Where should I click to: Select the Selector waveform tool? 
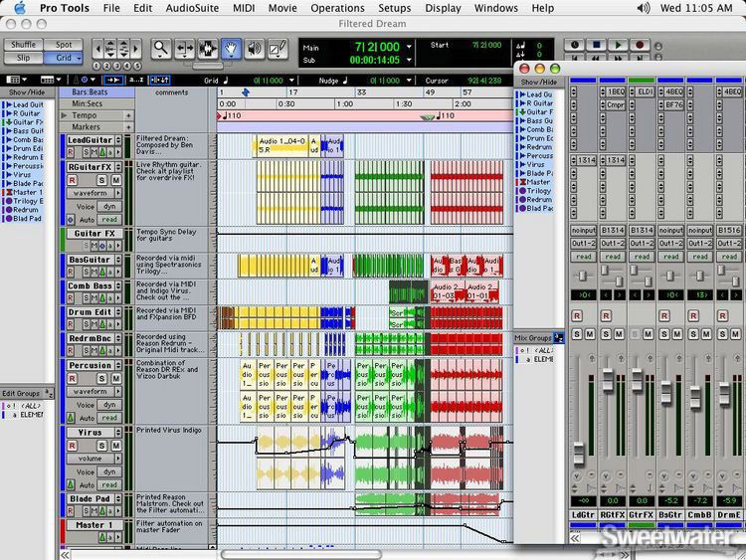pos(208,49)
